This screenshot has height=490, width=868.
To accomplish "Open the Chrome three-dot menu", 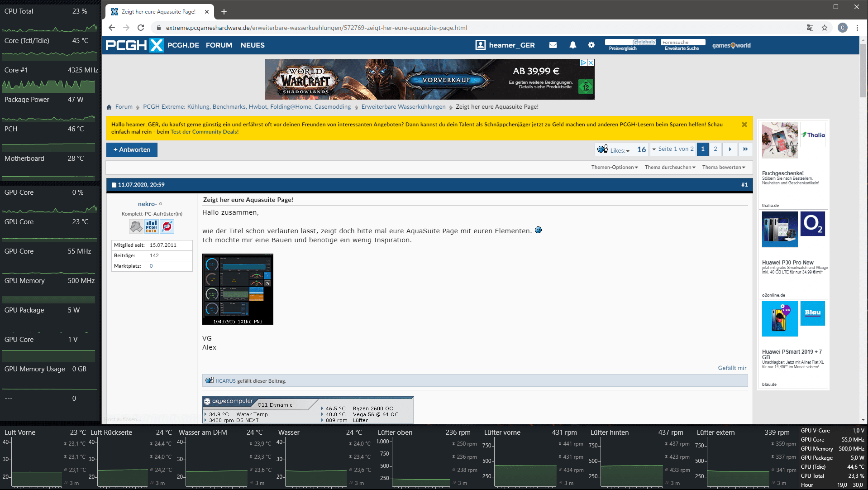I will coord(857,28).
